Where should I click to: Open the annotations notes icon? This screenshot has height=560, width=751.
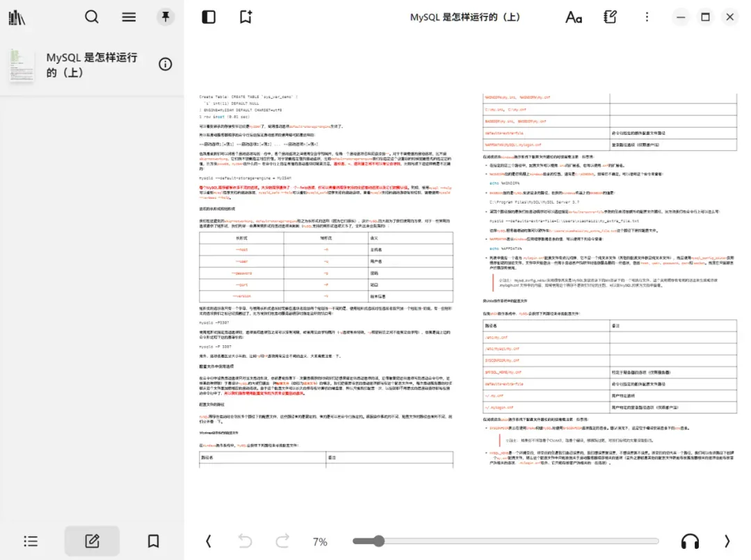coord(610,17)
